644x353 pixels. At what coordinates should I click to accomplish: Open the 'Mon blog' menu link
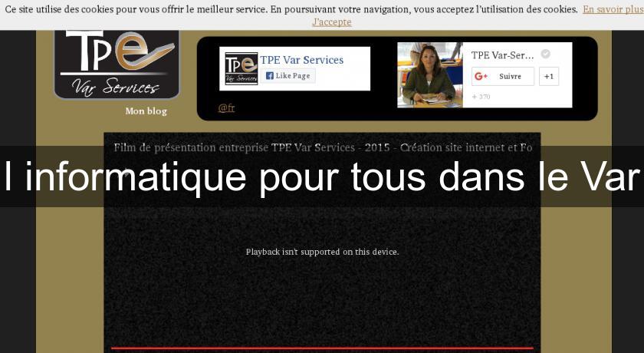pyautogui.click(x=146, y=111)
